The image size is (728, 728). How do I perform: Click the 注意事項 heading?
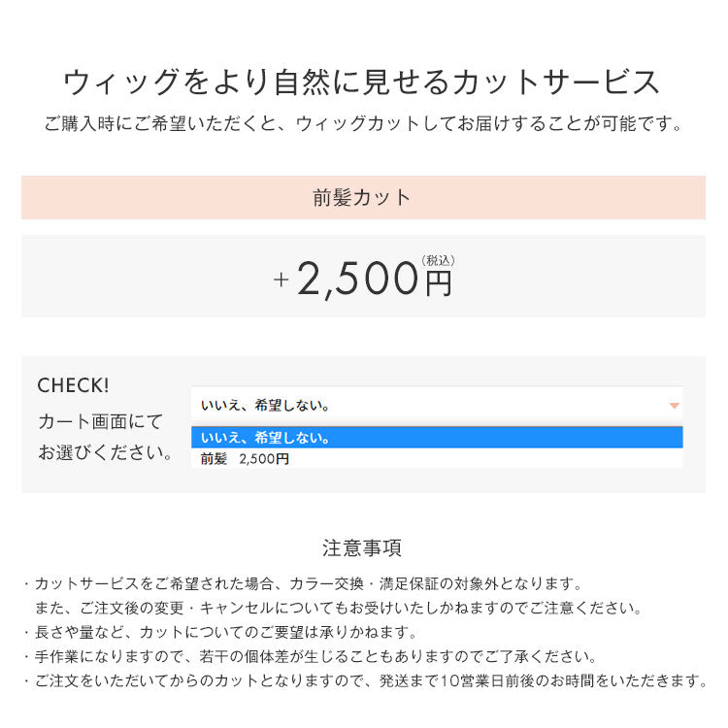tap(362, 548)
